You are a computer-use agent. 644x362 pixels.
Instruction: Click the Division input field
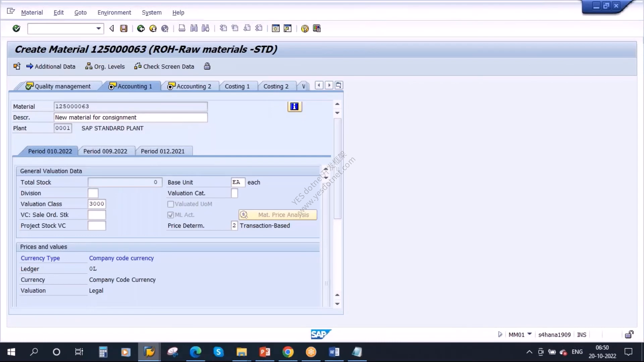93,193
